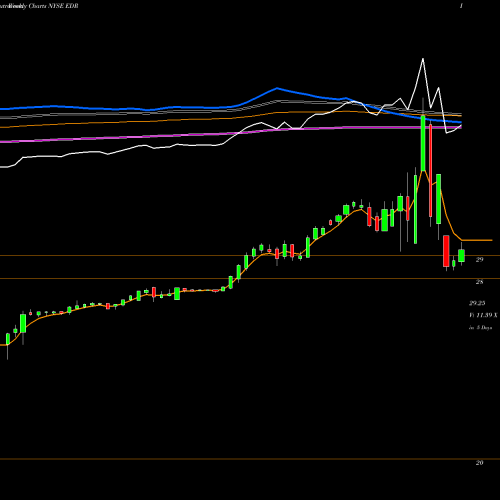Click the '20' price axis label
This screenshot has width=500, height=500.
point(479,463)
